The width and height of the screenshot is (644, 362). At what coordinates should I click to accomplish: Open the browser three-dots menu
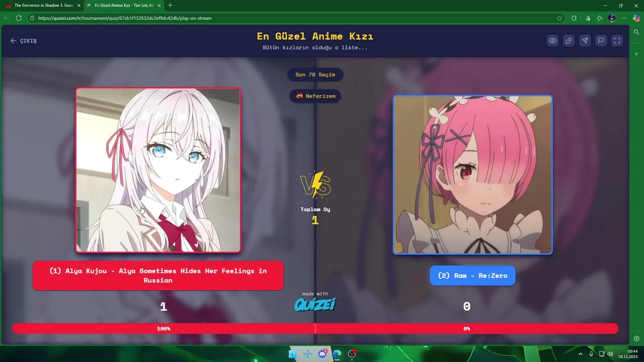(624, 18)
